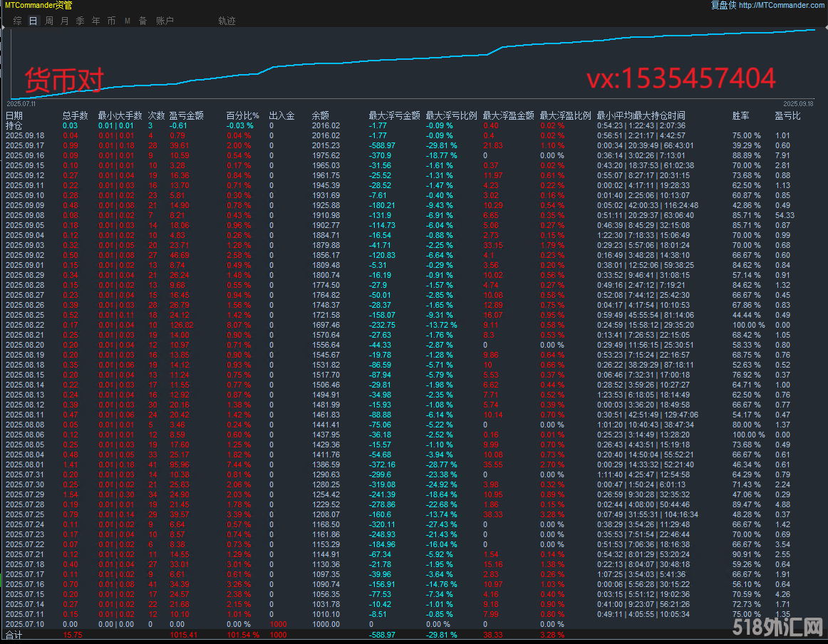Click the 盈亏金额 column header

point(186,115)
